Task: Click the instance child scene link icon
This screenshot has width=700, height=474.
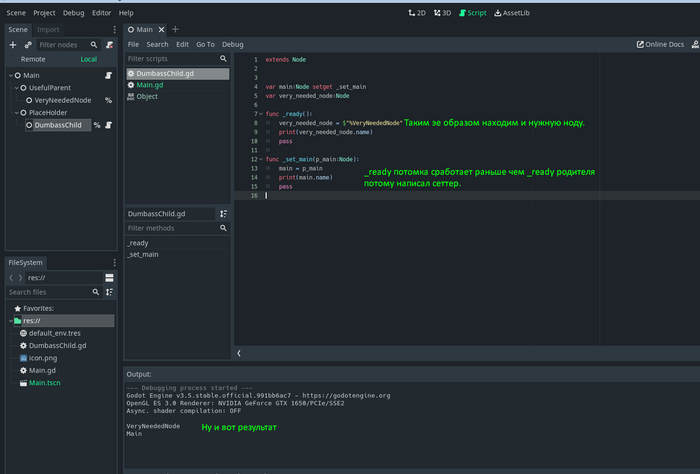Action: pyautogui.click(x=28, y=45)
